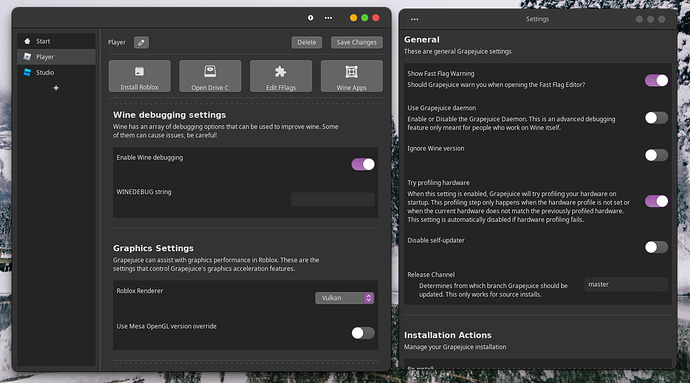Enable Ignore Wine version switch
Image resolution: width=690 pixels, height=383 pixels.
(656, 155)
